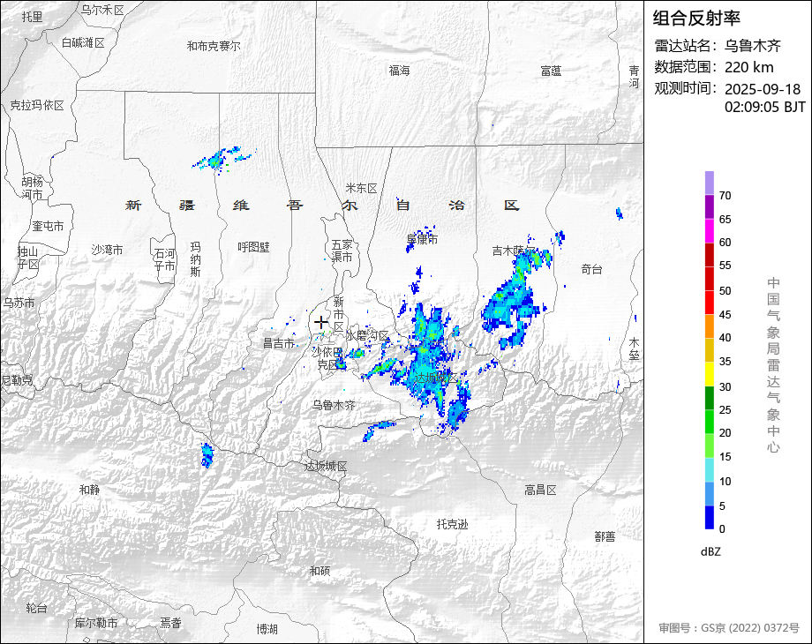
Task: Pick the dark blue 0–5 dBZ legend color
Action: click(710, 517)
